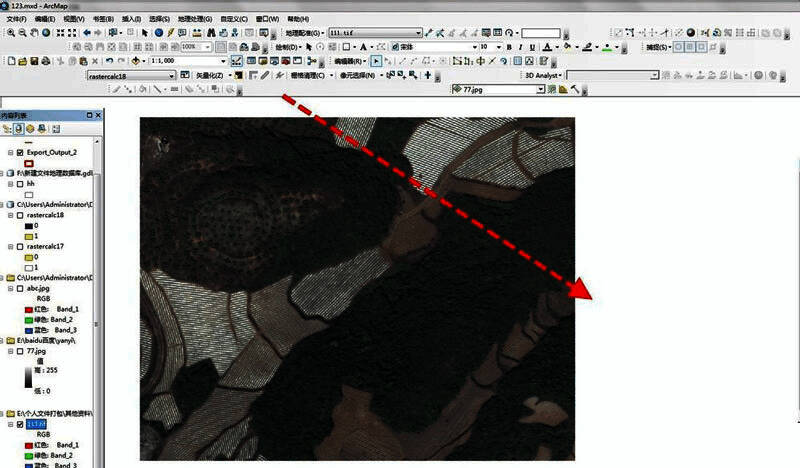The height and width of the screenshot is (468, 800).
Task: Click the Full Extent globe icon
Action: tap(47, 33)
